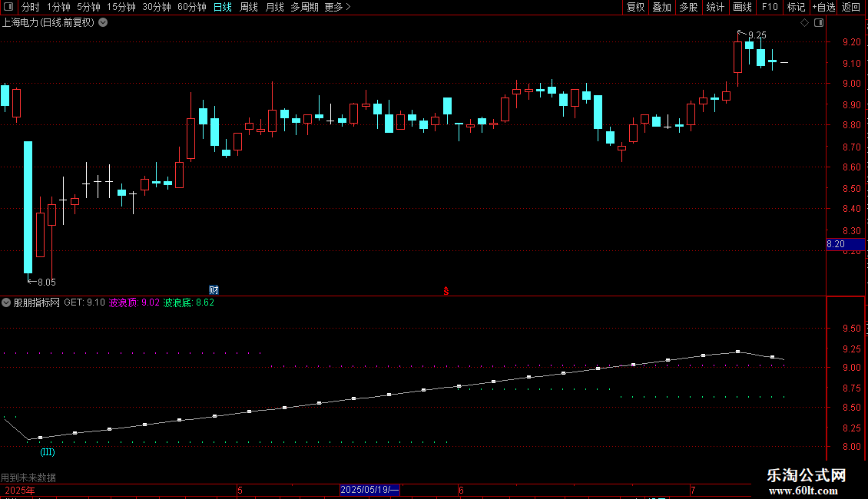
Task: Click the 财 financial marker icon
Action: click(x=214, y=290)
